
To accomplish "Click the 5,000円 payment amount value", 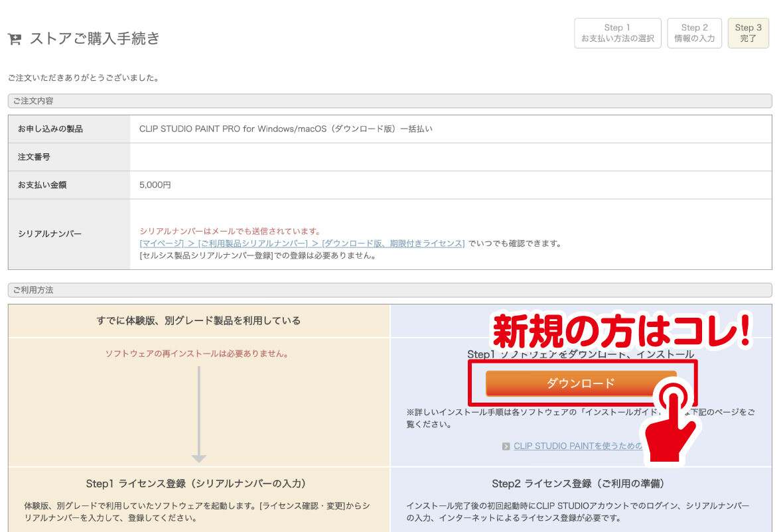I will (x=155, y=185).
